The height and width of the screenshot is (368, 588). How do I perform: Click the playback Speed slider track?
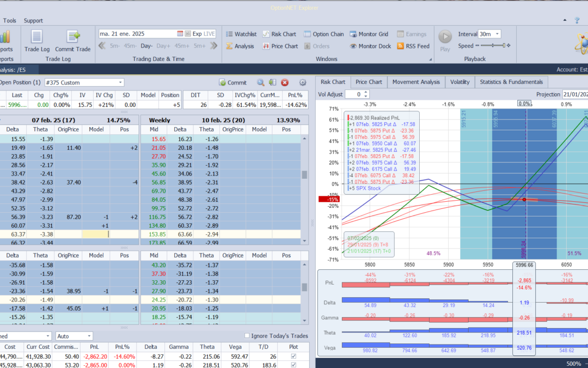click(x=492, y=46)
